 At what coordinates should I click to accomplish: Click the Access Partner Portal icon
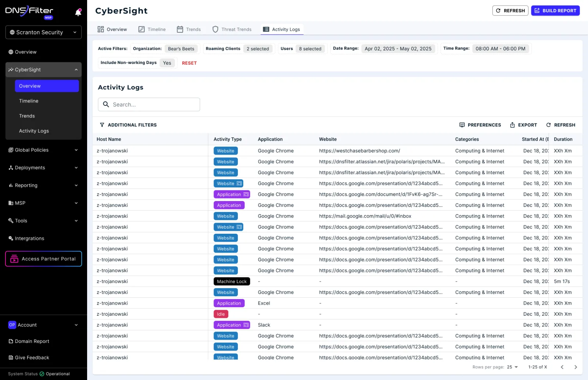(x=14, y=259)
